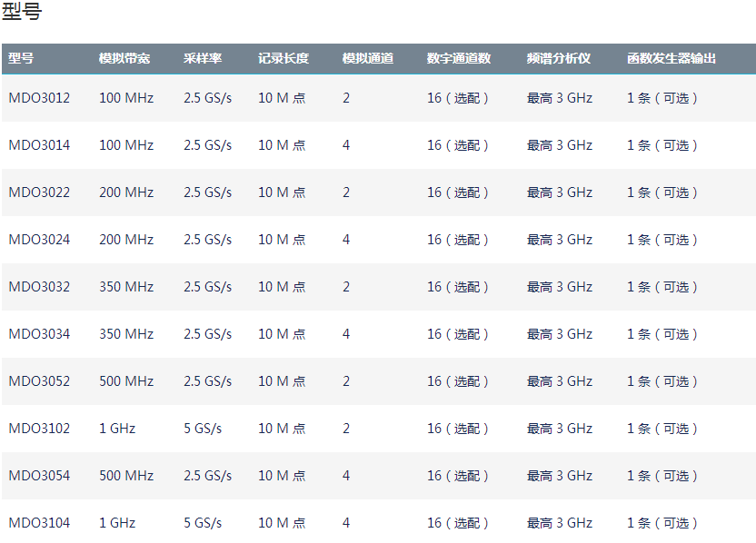Click the MDO3052 model name
756x543 pixels.
click(39, 381)
